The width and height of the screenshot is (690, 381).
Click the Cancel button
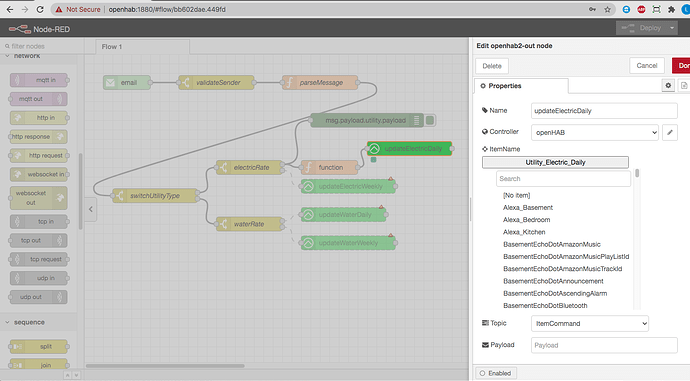click(x=647, y=66)
